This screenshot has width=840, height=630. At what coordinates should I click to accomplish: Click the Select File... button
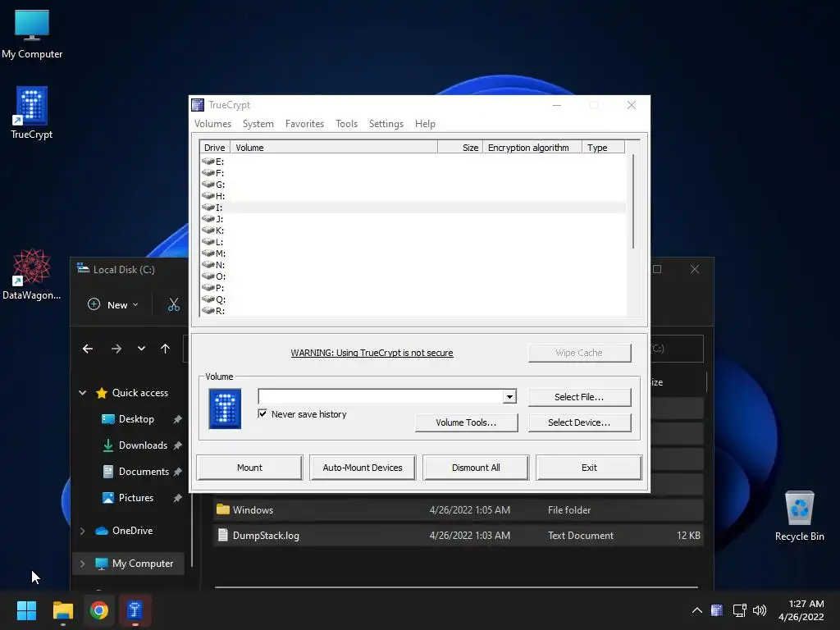coord(579,397)
